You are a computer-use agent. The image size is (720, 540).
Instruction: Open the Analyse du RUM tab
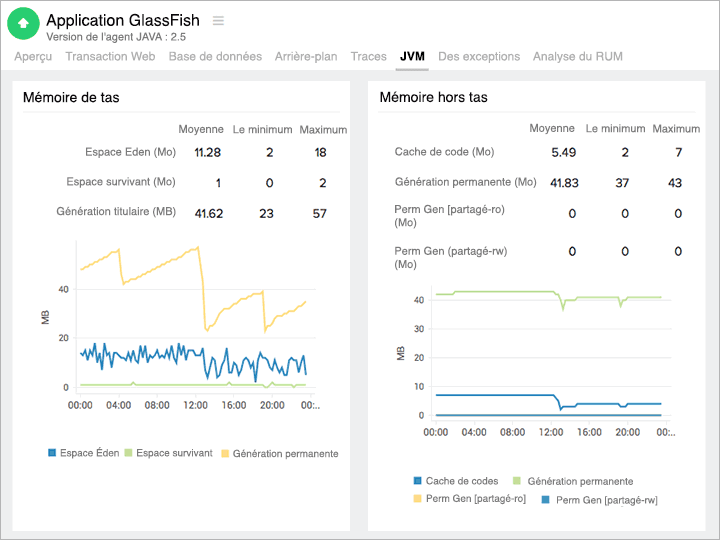(x=577, y=57)
